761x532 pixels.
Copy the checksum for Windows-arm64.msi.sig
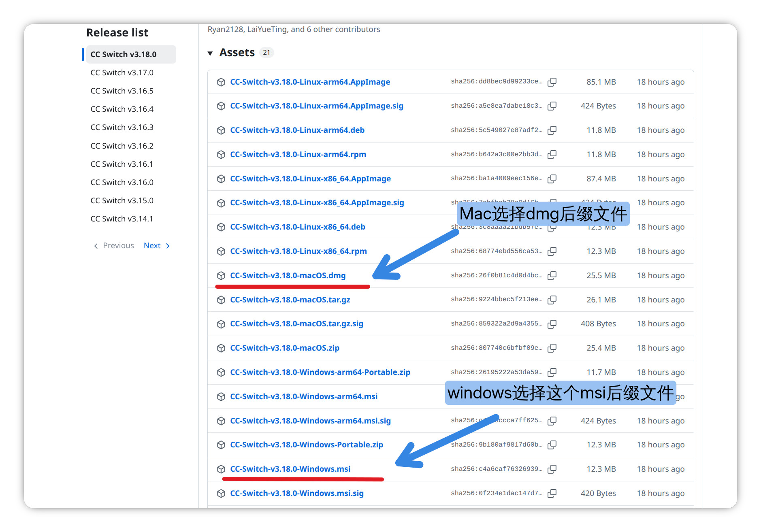(552, 421)
